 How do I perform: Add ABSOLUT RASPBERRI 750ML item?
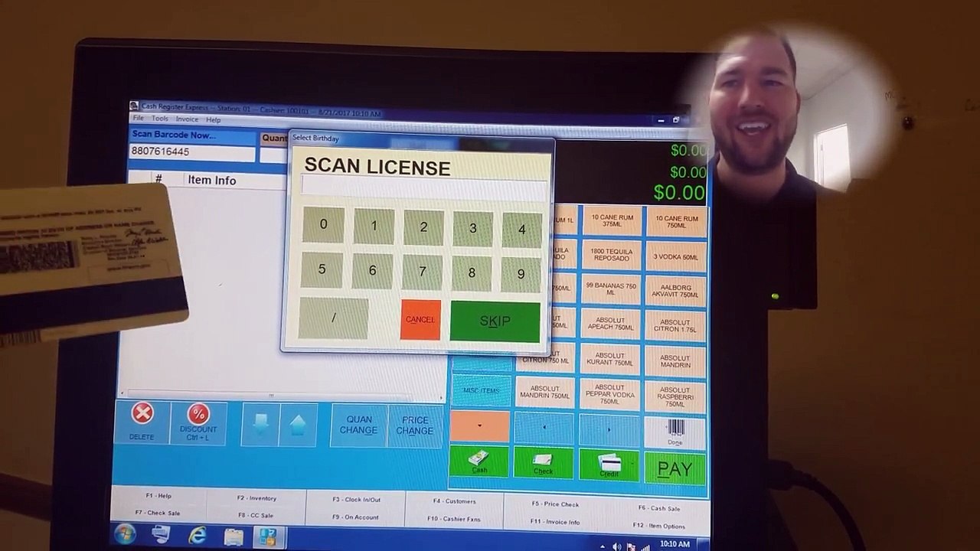coord(675,396)
